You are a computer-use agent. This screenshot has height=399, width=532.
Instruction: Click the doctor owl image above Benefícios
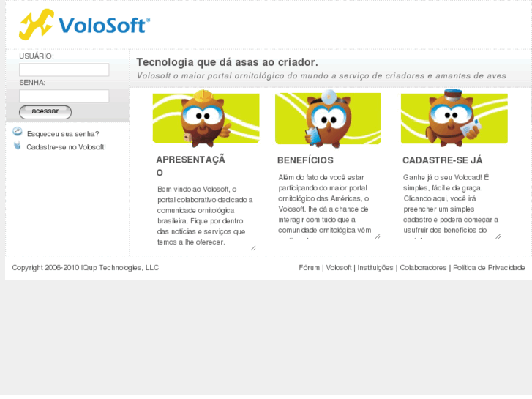coord(328,119)
